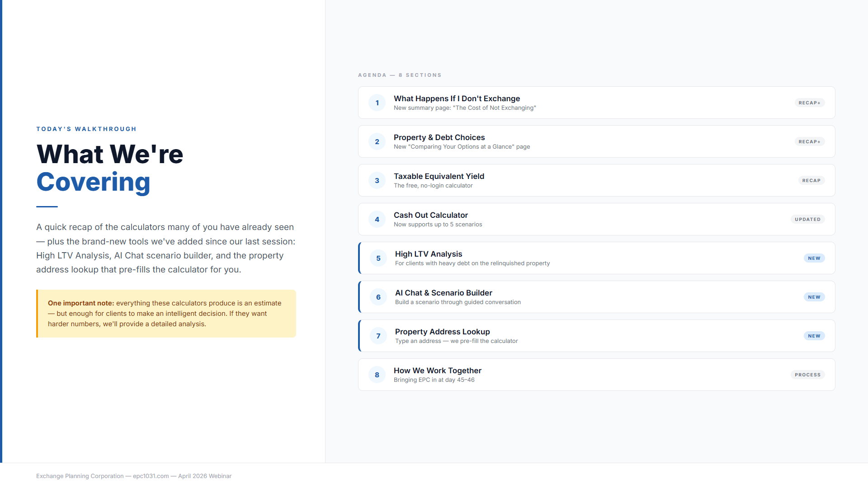Select 'Taxable Equivalent Yield' title

439,176
